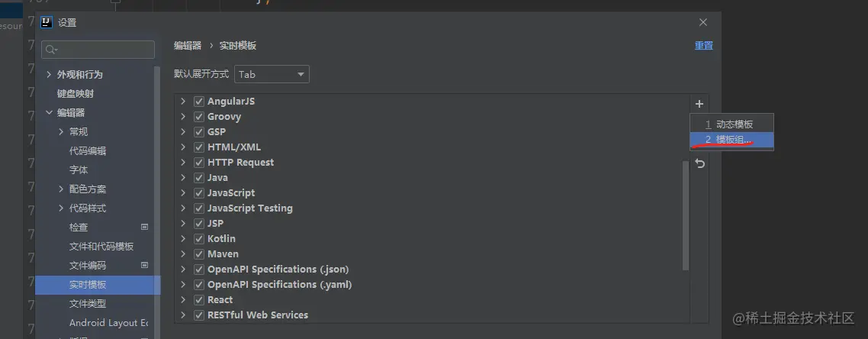Disable the HTTP Request template group
This screenshot has width=868, height=339.
[199, 163]
